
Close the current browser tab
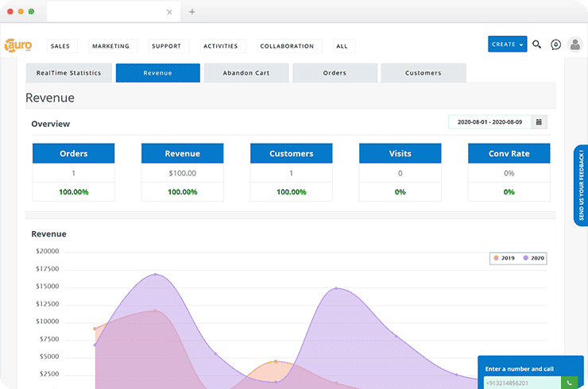(x=169, y=12)
